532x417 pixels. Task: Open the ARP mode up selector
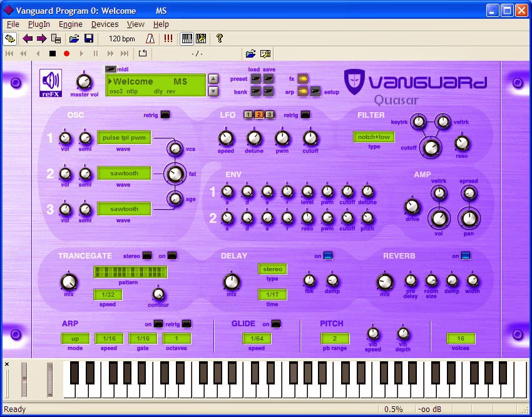click(75, 339)
